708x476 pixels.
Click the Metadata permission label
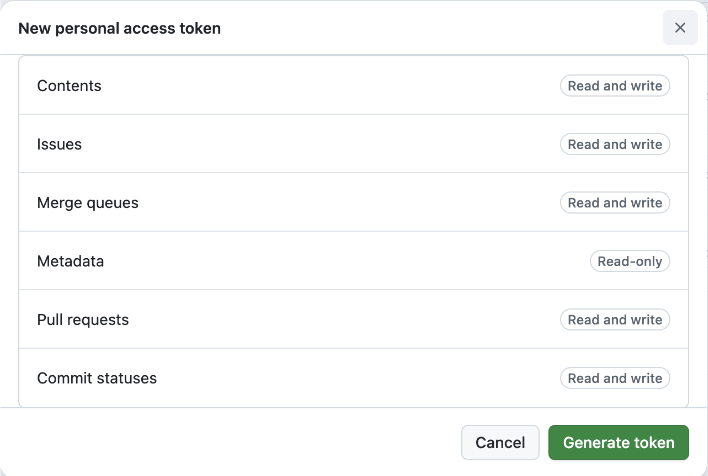click(x=70, y=261)
